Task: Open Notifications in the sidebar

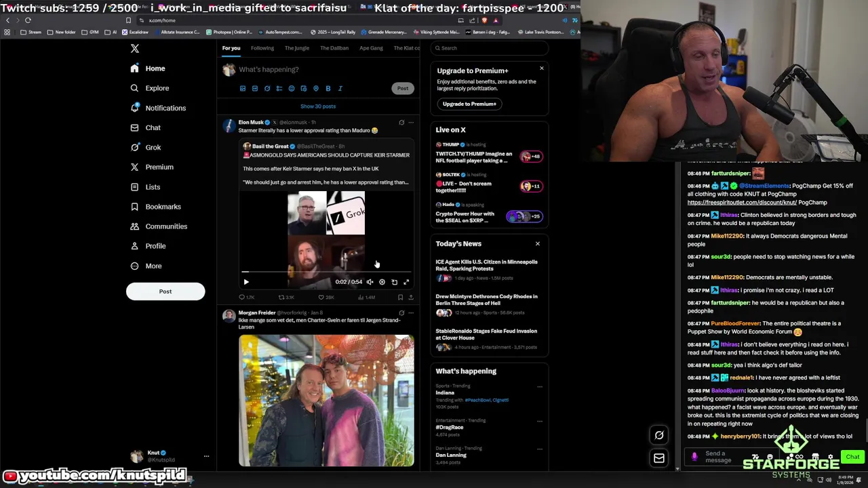Action: [x=157, y=108]
